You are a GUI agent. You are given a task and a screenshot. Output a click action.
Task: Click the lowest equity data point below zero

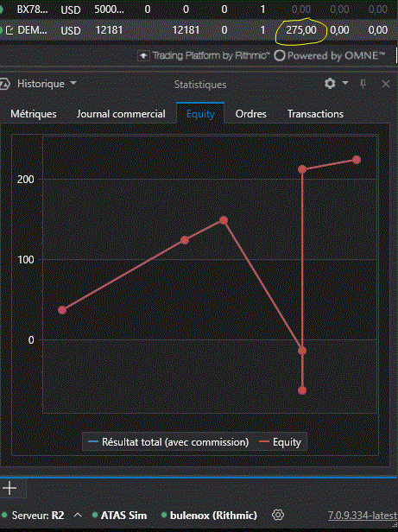tap(302, 390)
